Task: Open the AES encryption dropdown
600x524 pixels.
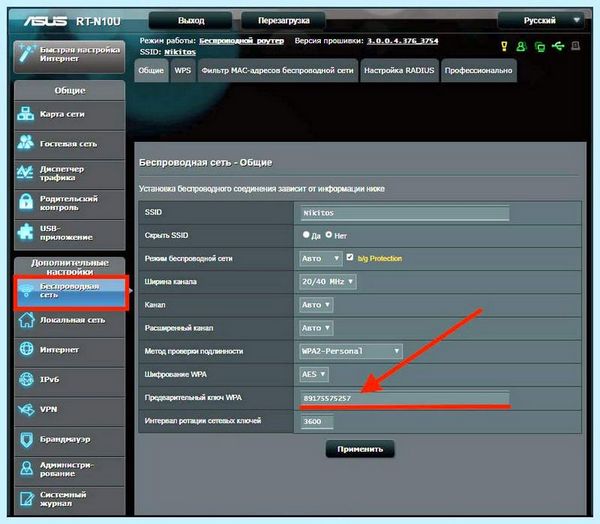Action: (x=314, y=374)
